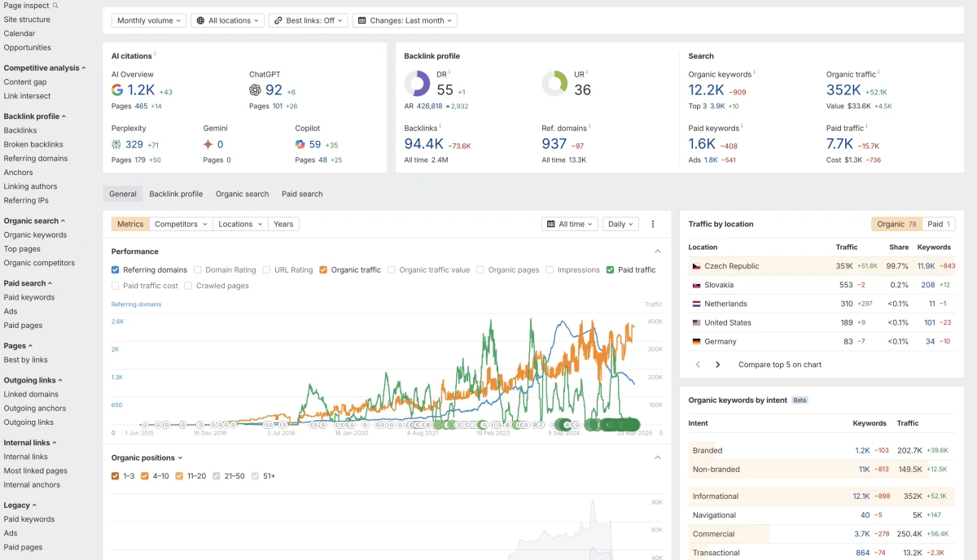Disable the Paid traffic checkbox
This screenshot has height=560, width=977.
point(610,270)
